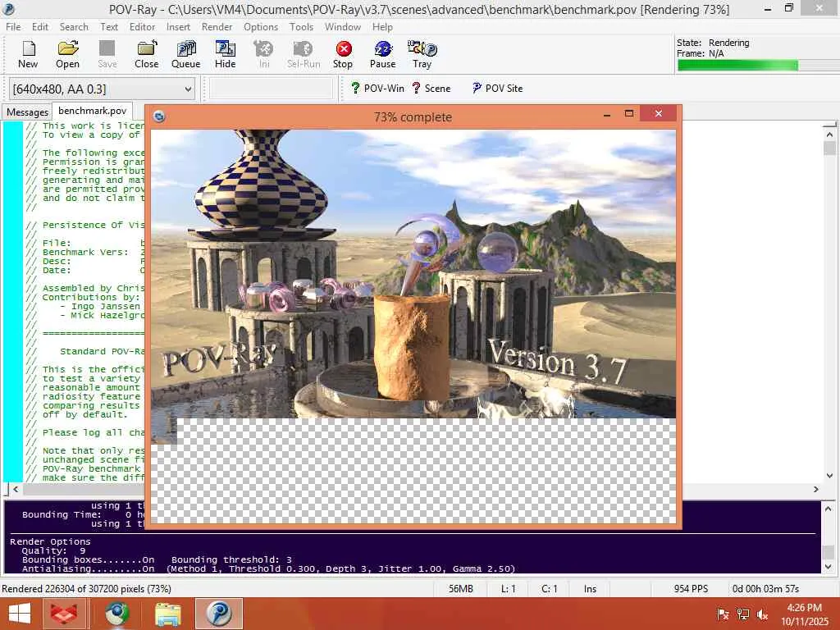Click the '73% complete' render window title
Screen dimensions: 840x630
[x=413, y=116]
